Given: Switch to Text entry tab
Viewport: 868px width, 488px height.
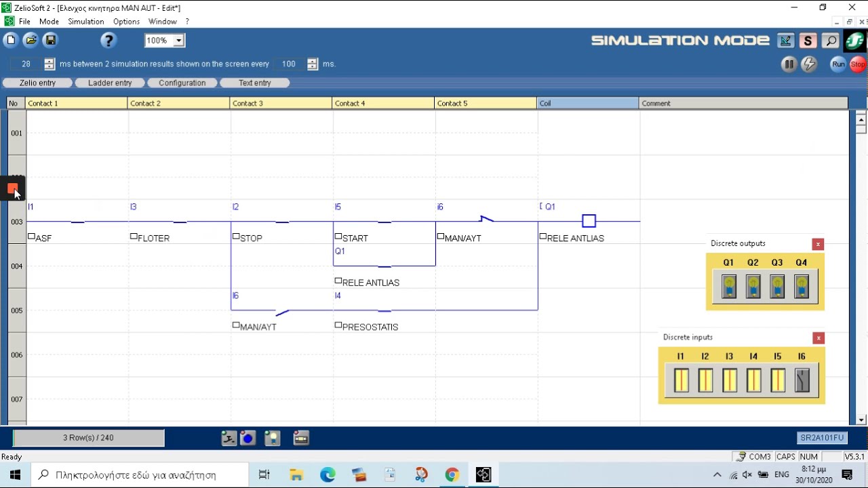Looking at the screenshot, I should coord(255,83).
